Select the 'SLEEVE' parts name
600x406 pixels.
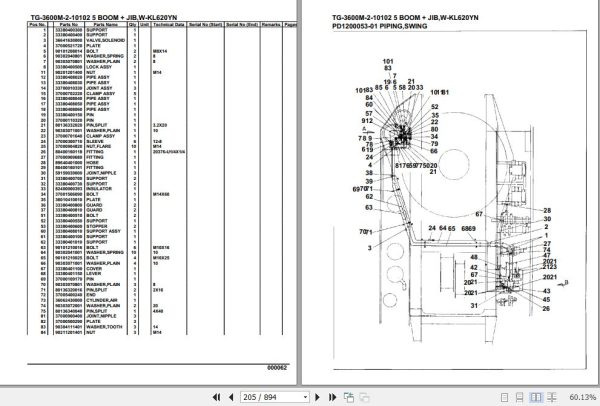(x=95, y=141)
